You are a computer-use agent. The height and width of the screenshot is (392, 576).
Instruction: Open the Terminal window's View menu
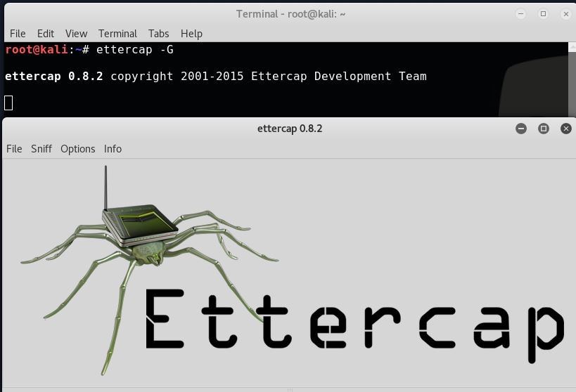coord(76,34)
